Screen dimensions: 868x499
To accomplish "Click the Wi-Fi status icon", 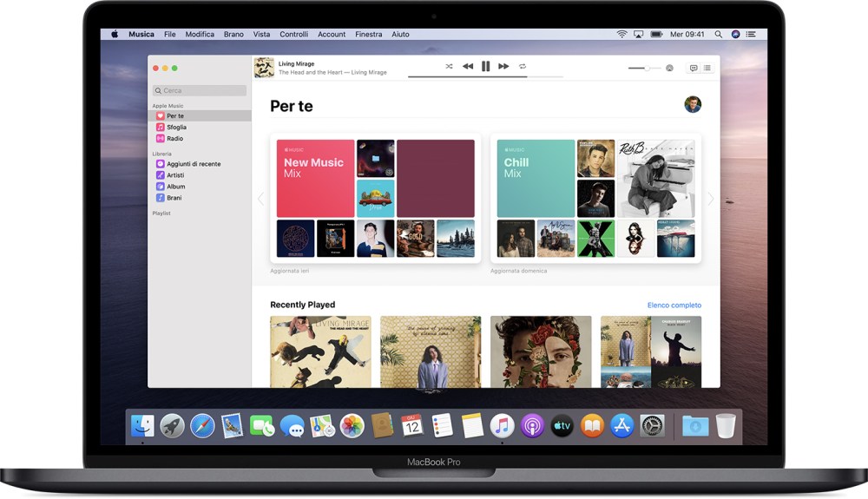I will 622,35.
